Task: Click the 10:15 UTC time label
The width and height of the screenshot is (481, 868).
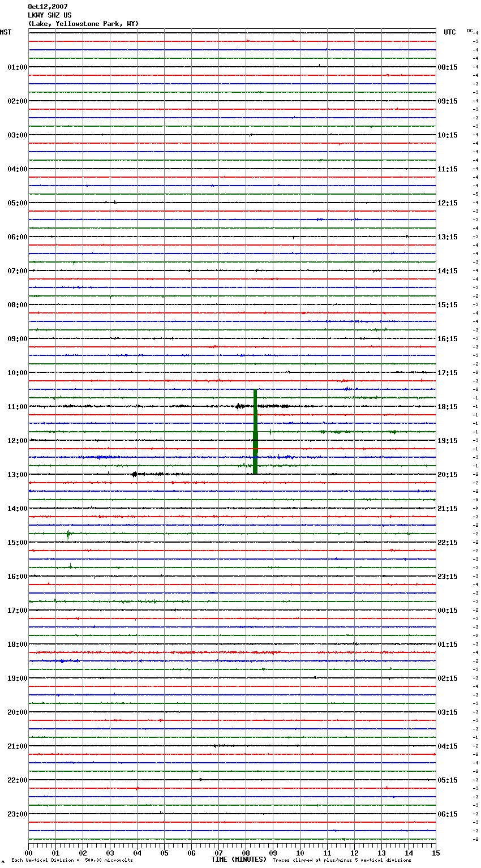Action: pyautogui.click(x=448, y=135)
